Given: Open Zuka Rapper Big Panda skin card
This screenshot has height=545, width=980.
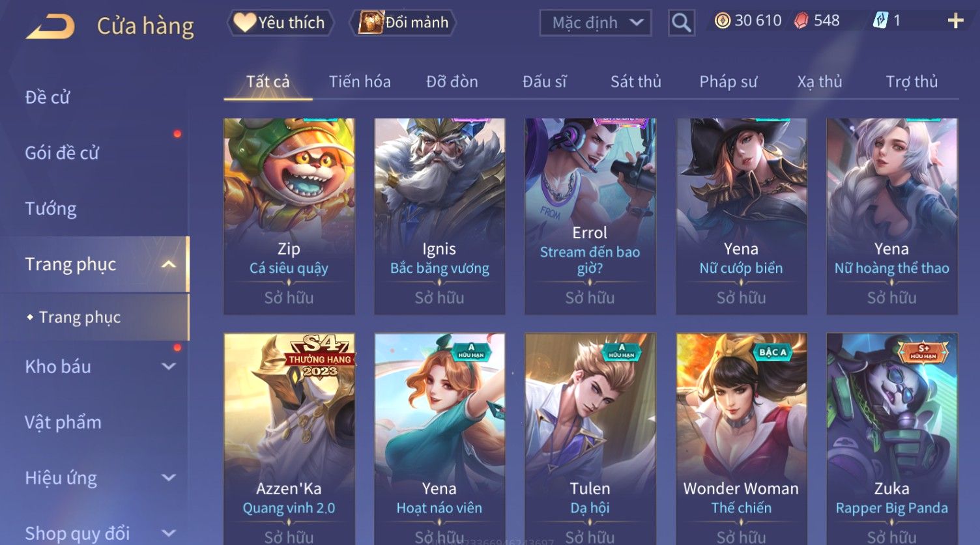Looking at the screenshot, I should tap(891, 439).
